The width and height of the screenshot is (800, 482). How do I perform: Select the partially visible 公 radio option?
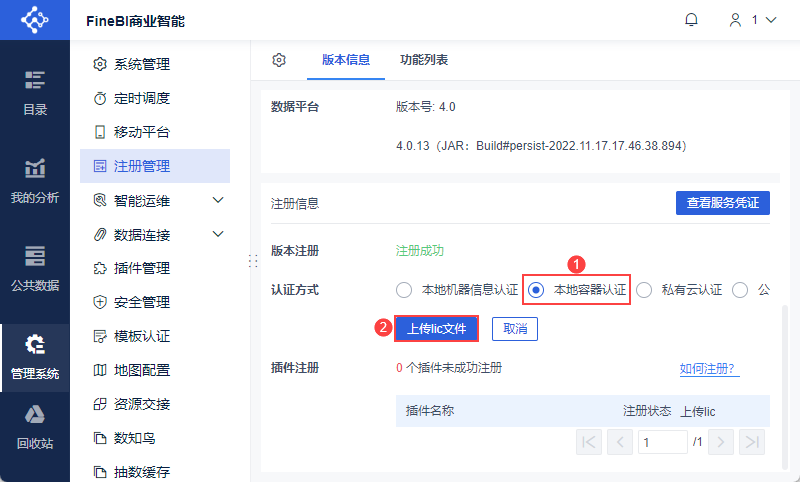pos(740,290)
